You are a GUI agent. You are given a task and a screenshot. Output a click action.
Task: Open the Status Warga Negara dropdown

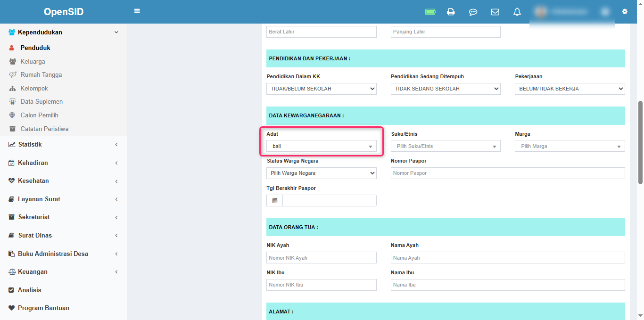tap(322, 173)
